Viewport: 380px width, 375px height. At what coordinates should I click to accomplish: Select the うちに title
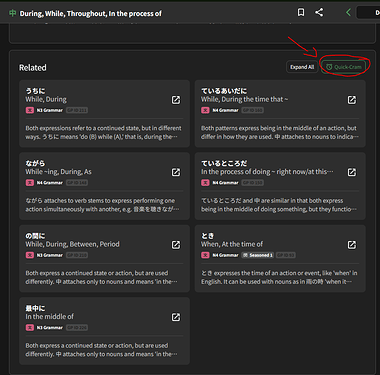click(35, 91)
